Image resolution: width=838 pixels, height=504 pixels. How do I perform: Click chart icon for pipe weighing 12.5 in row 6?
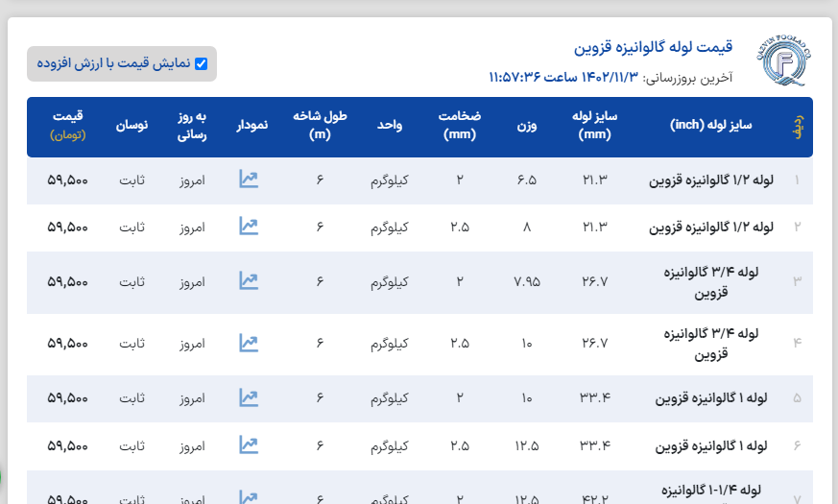click(249, 444)
